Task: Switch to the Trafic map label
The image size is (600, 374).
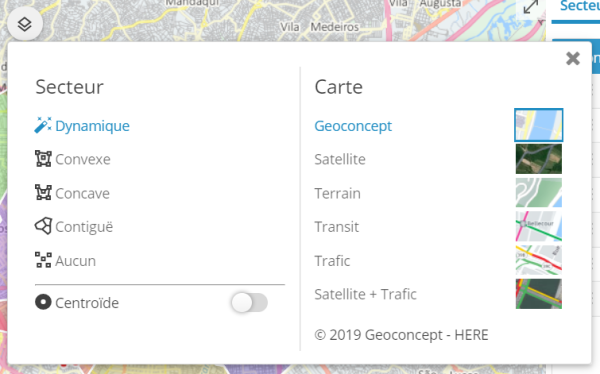Action: pos(332,261)
